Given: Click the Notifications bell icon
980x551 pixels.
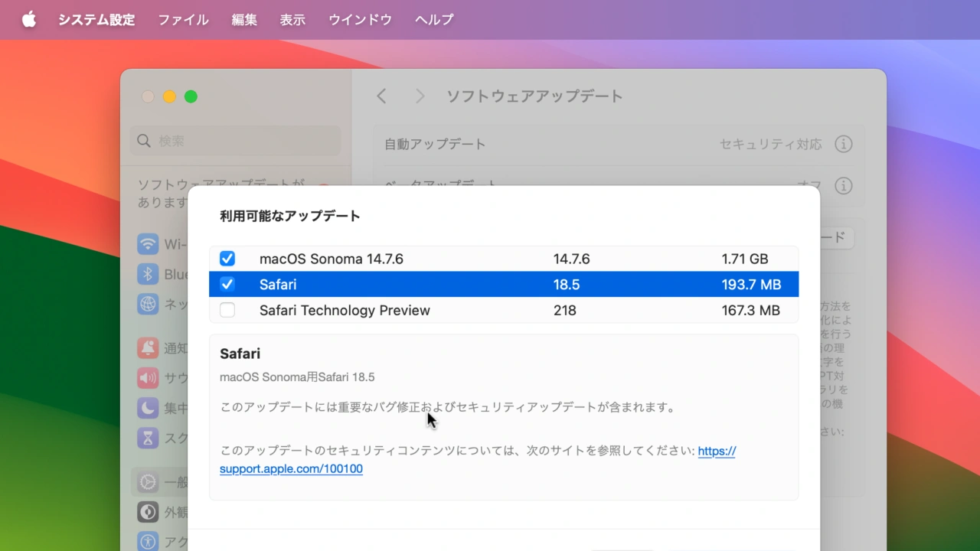Looking at the screenshot, I should click(x=148, y=348).
